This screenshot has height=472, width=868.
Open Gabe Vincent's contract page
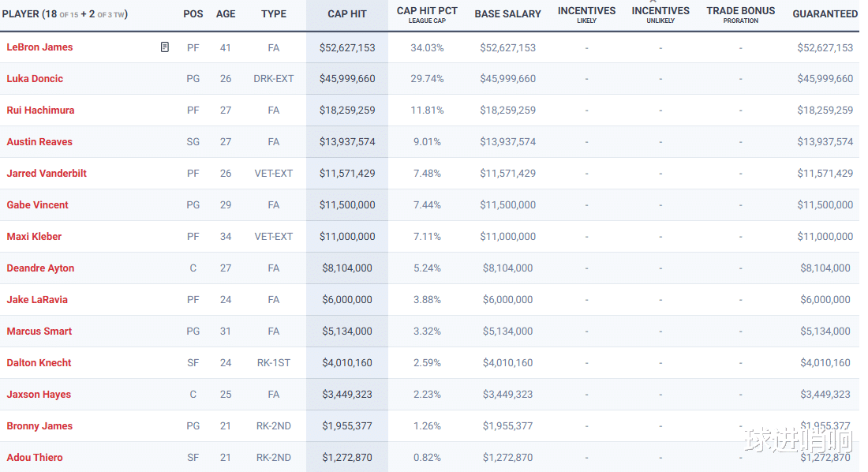37,205
